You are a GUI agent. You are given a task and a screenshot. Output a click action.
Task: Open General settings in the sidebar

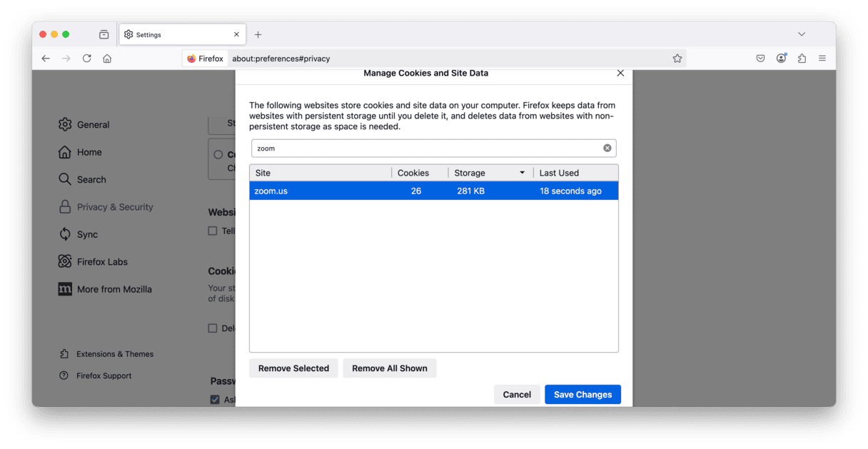click(84, 124)
